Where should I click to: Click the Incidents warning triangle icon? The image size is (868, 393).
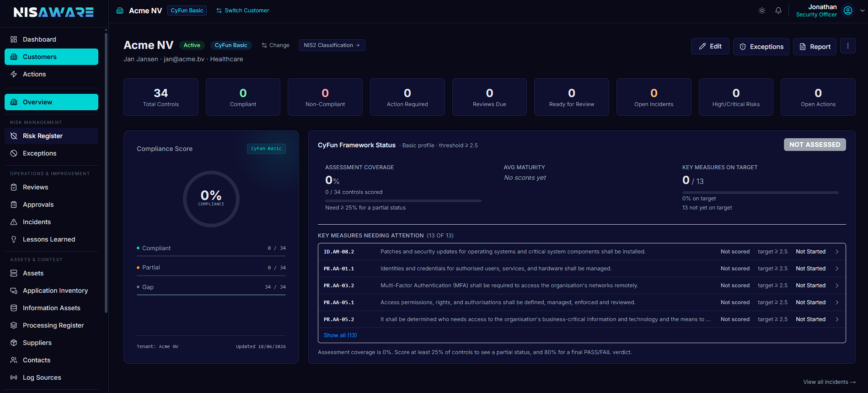click(14, 222)
